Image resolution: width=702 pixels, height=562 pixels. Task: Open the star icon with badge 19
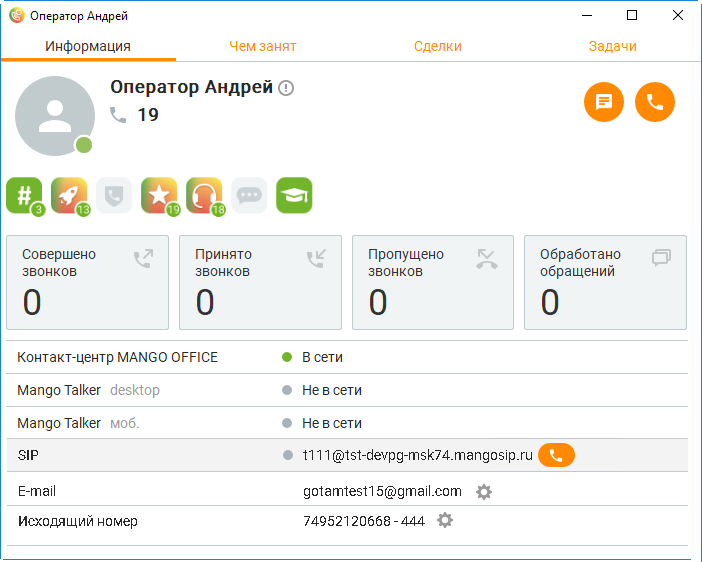159,195
